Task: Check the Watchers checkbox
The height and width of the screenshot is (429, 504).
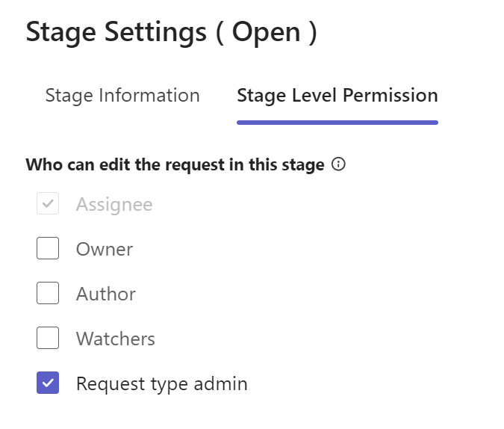Action: click(48, 338)
